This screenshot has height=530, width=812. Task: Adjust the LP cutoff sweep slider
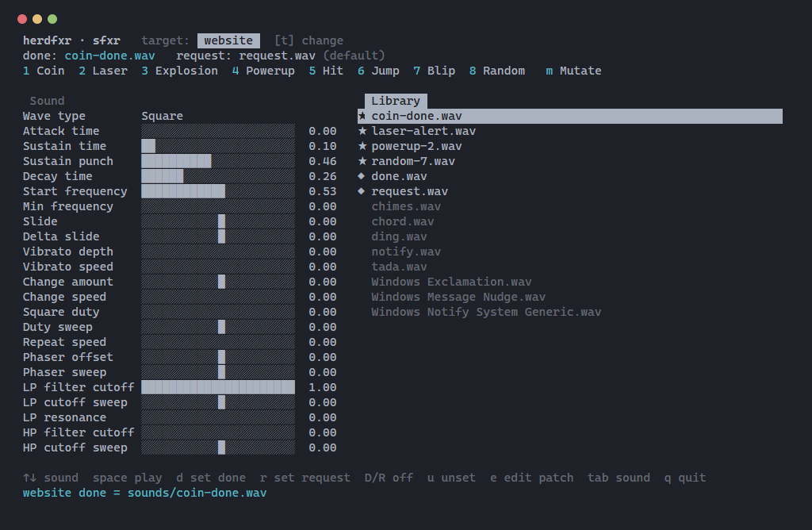point(218,402)
